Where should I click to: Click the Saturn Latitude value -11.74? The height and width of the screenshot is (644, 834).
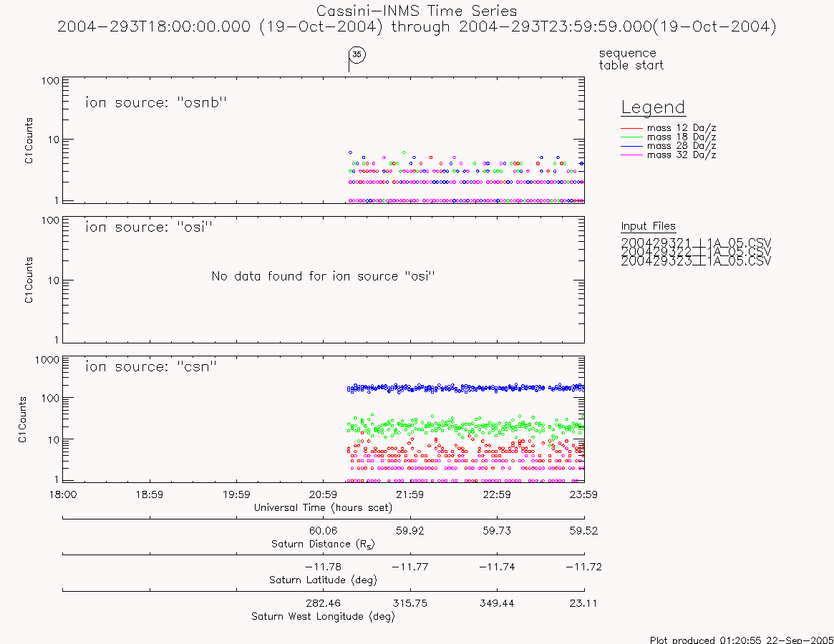(x=497, y=567)
